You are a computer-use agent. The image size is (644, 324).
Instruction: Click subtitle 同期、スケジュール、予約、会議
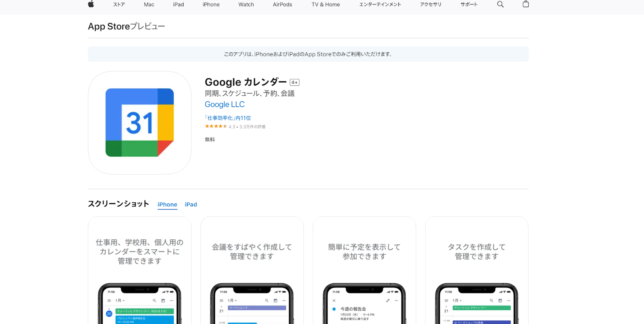pyautogui.click(x=250, y=93)
